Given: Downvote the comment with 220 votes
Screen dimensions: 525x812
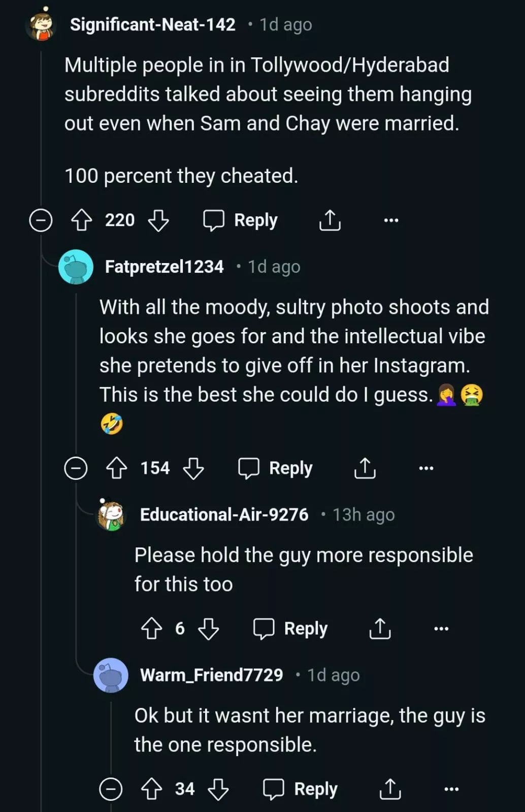Looking at the screenshot, I should pos(158,220).
